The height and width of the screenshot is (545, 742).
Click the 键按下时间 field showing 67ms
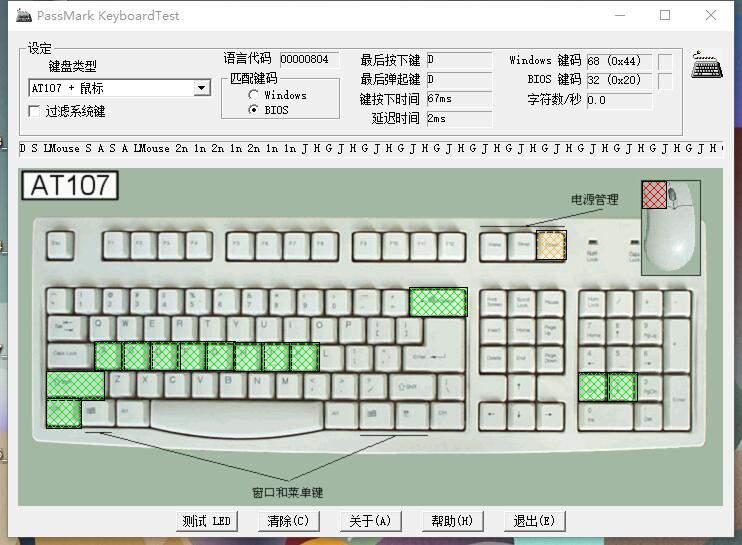(459, 99)
